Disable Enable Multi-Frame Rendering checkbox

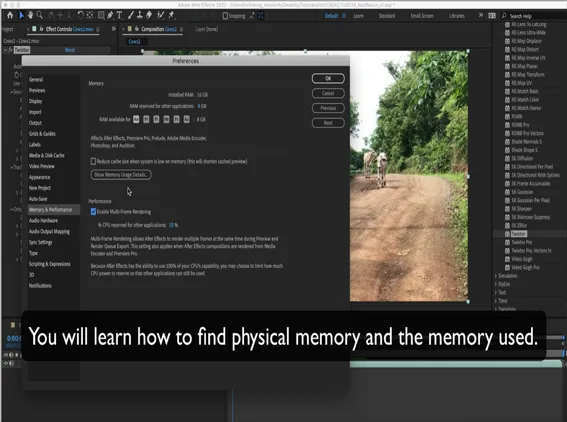93,212
